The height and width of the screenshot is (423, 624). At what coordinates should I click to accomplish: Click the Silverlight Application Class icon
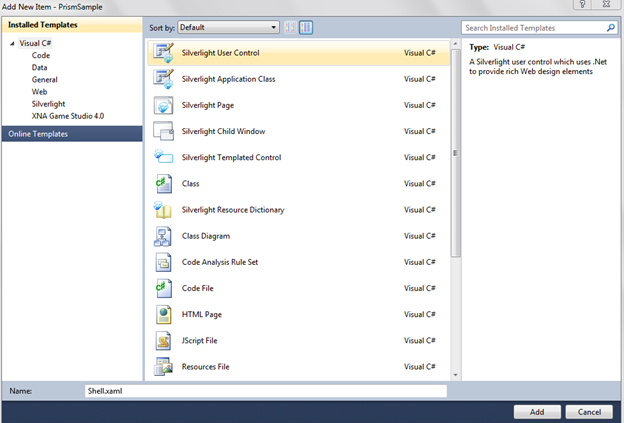tap(164, 79)
